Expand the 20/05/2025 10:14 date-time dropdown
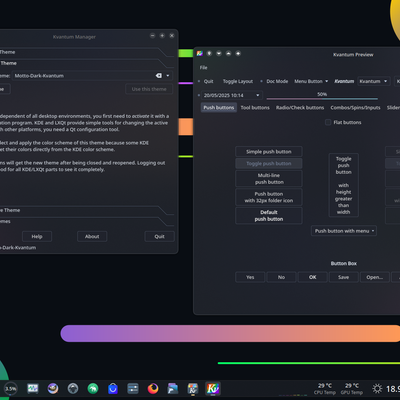Viewport: 400px width, 400px height. [x=258, y=95]
